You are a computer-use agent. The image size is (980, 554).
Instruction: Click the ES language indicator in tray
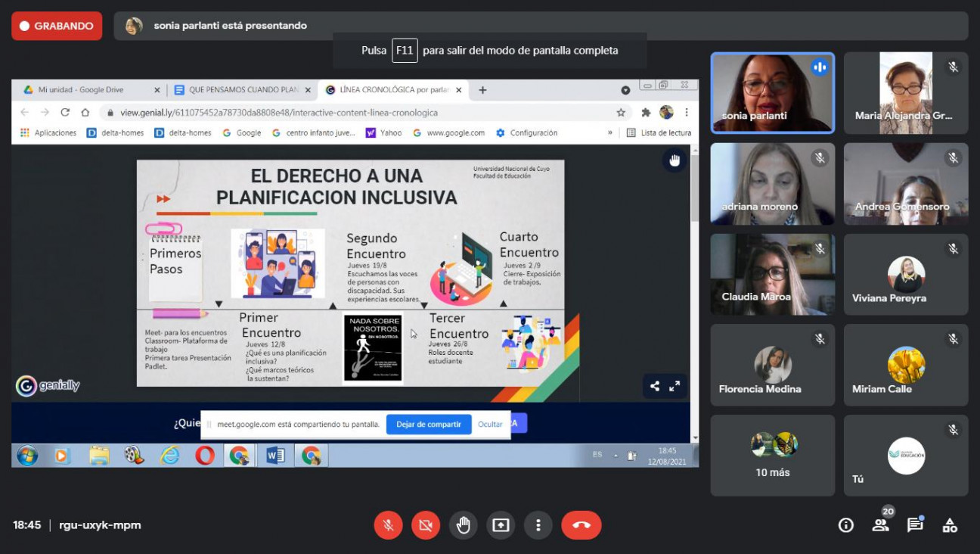[x=597, y=455]
